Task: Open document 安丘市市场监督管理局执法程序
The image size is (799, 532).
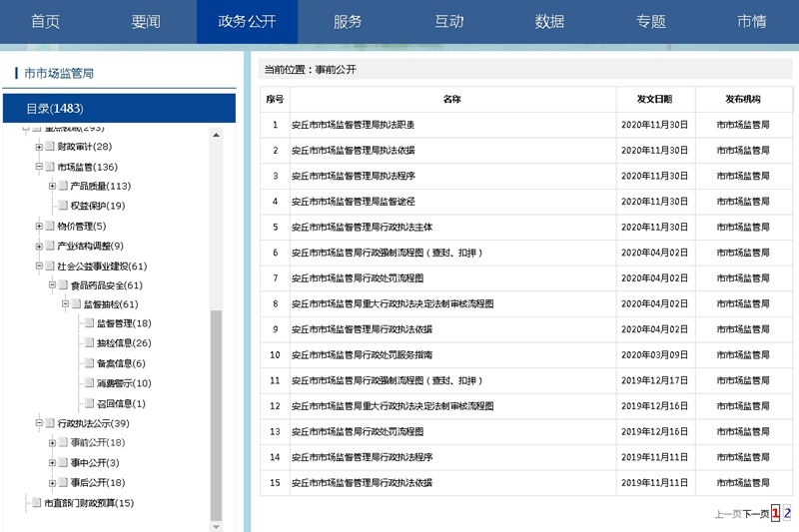Action: (353, 176)
